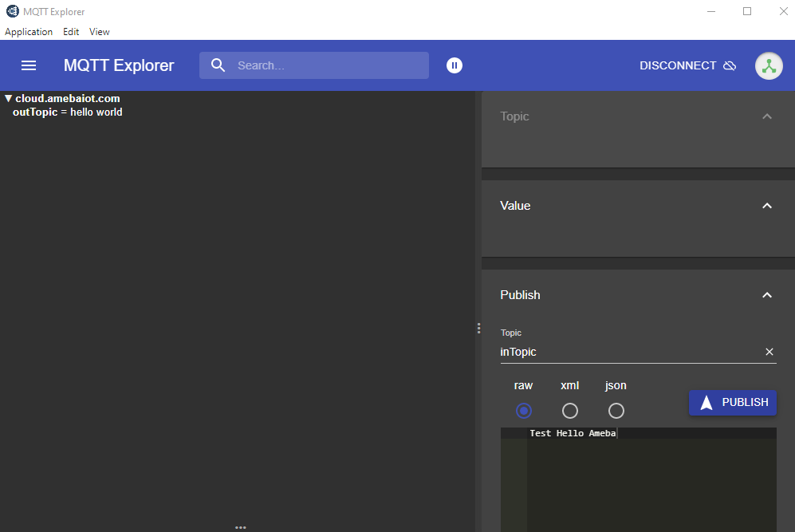This screenshot has height=532, width=795.
Task: Click the paper-plane icon on Publish
Action: tap(706, 403)
